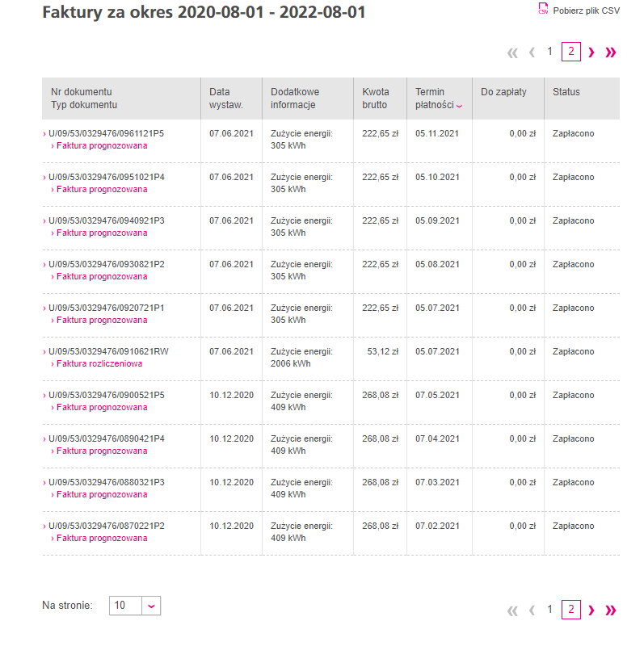The width and height of the screenshot is (644, 646).
Task: Click 'Pobierz plik CSV' link
Action: point(586,10)
